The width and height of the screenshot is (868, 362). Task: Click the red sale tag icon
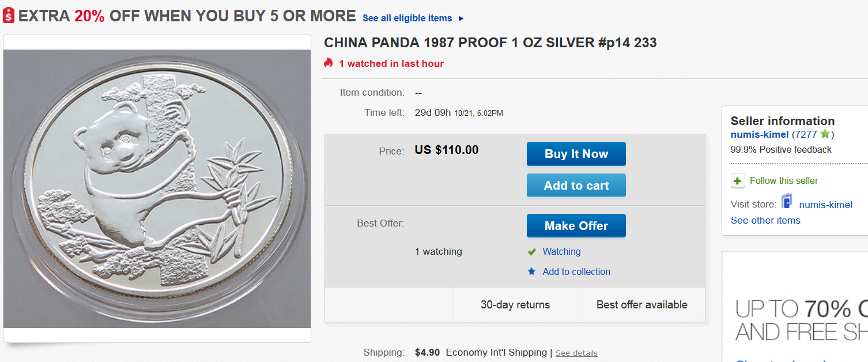(8, 16)
